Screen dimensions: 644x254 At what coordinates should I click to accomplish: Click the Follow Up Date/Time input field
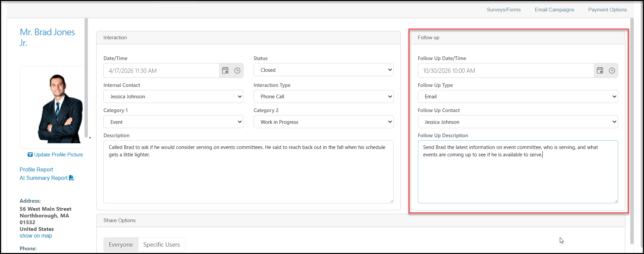[x=506, y=70]
